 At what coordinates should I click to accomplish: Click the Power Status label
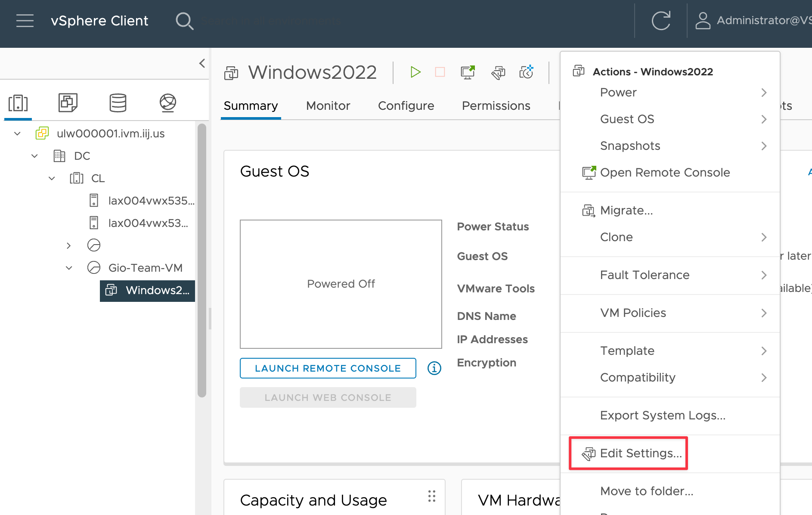tap(493, 227)
